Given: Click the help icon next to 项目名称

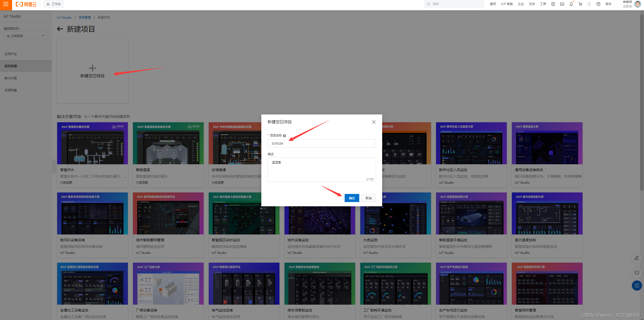Looking at the screenshot, I should [284, 136].
